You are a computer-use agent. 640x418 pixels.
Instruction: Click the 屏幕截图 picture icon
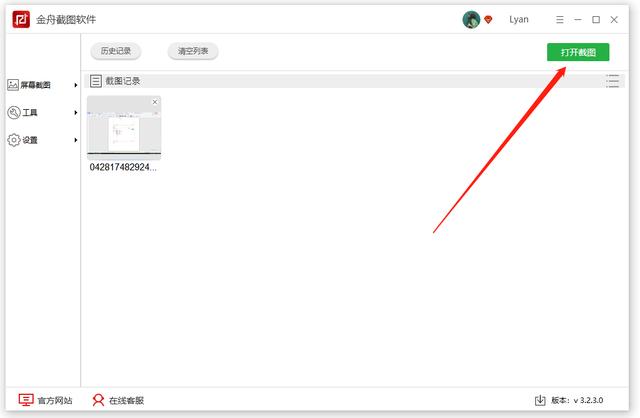coord(13,85)
